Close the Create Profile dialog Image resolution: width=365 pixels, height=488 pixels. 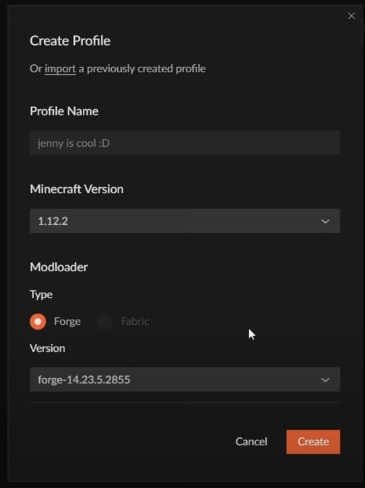(351, 16)
